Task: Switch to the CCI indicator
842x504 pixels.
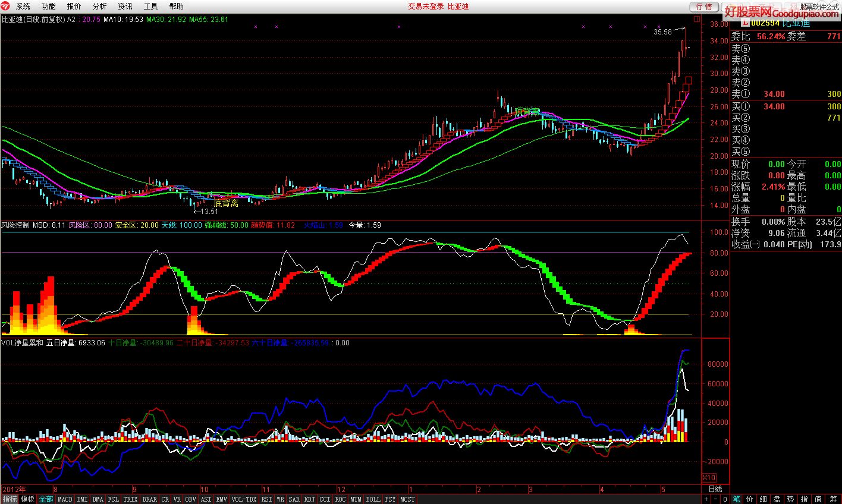Action: click(x=325, y=499)
